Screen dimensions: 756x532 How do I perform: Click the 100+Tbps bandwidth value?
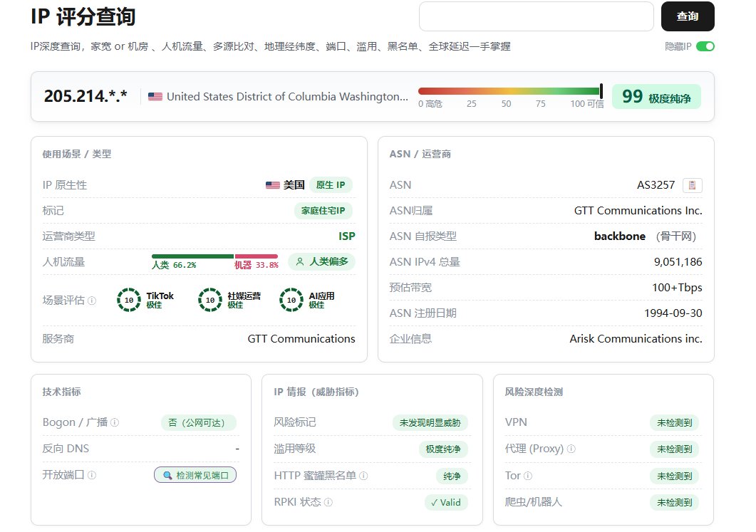(677, 288)
